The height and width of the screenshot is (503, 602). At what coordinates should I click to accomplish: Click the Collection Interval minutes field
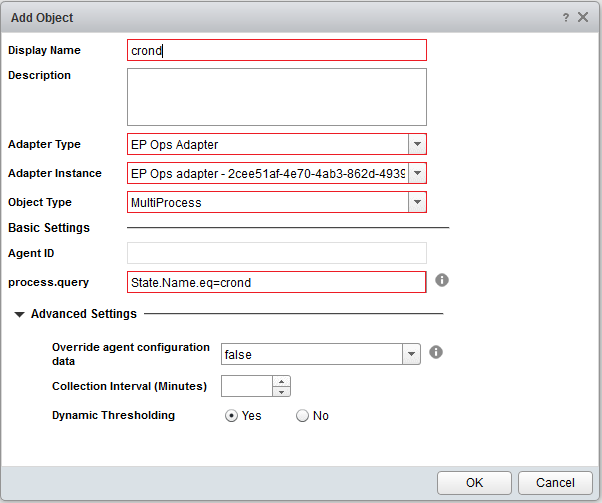(246, 386)
